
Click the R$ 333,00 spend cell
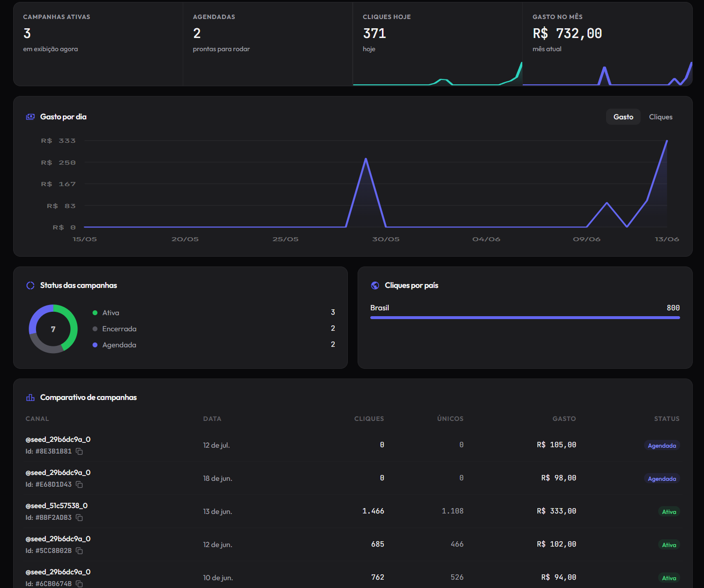556,511
